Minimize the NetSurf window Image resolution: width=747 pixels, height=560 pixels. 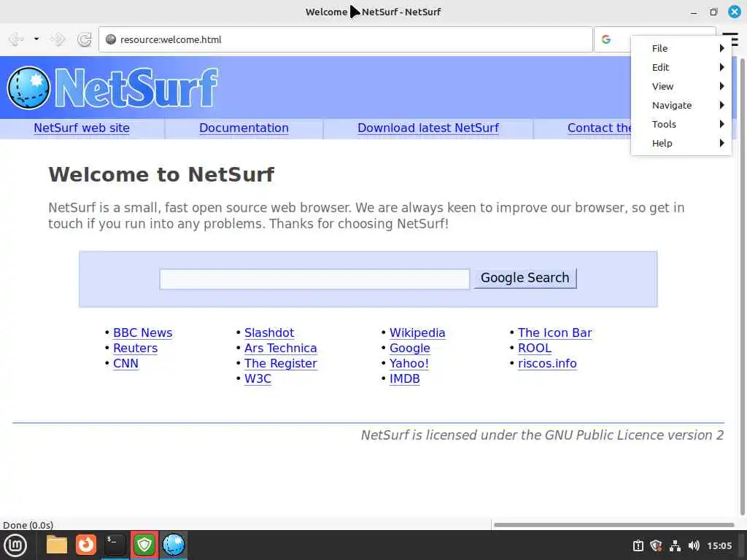694,12
